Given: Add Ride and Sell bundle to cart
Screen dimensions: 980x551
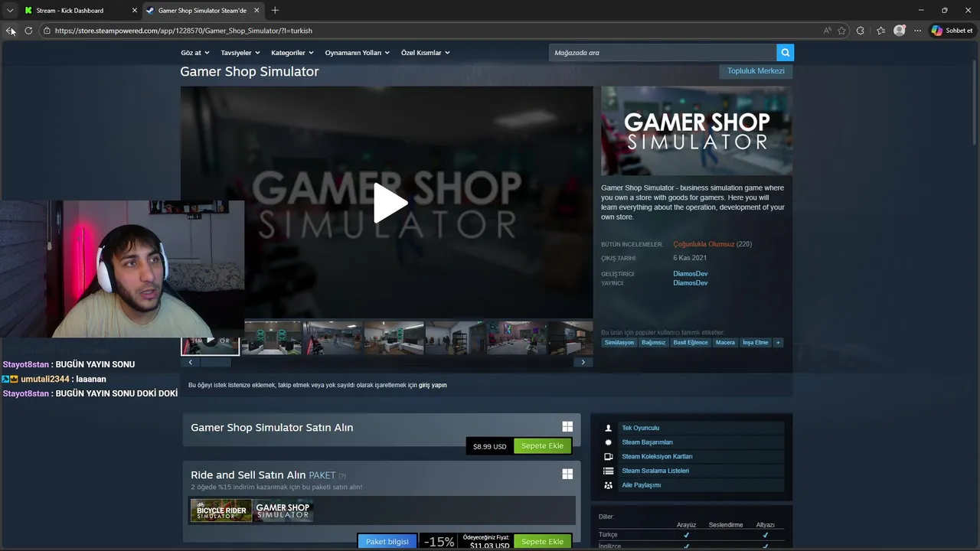Looking at the screenshot, I should pos(542,542).
